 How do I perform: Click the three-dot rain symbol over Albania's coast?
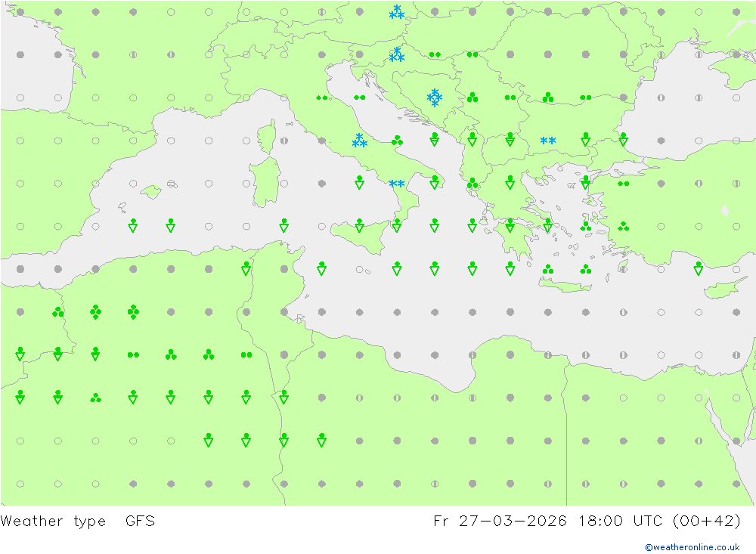(472, 183)
